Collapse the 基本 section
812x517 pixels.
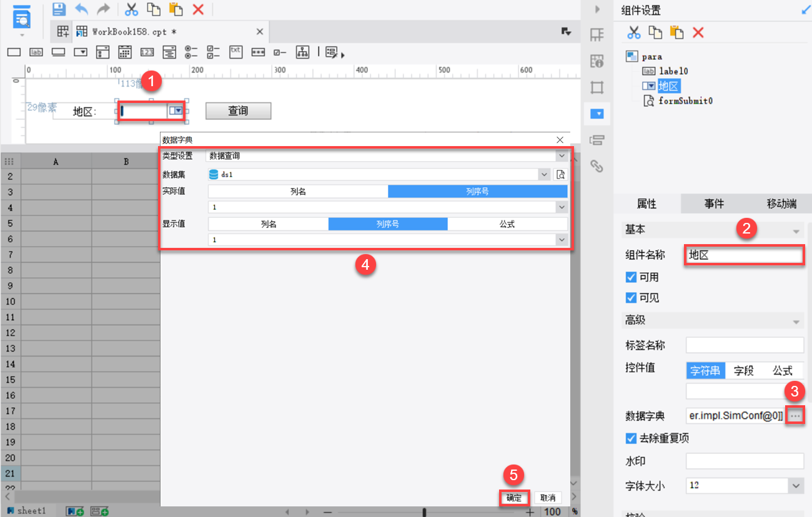point(796,230)
